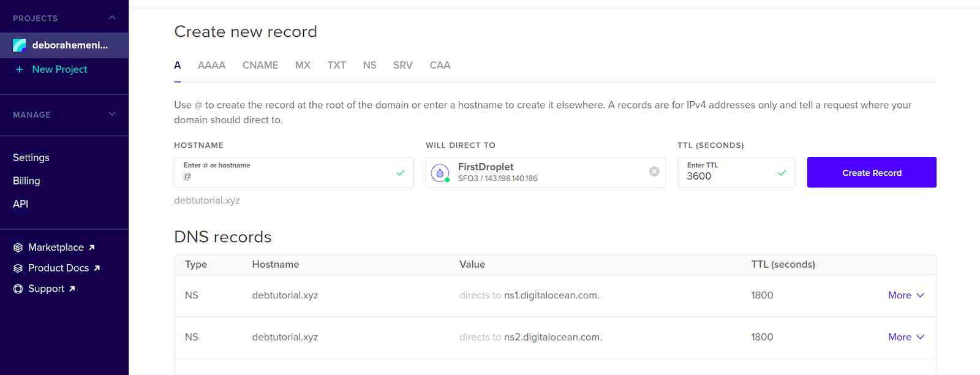Switch to the MX record tab

303,65
